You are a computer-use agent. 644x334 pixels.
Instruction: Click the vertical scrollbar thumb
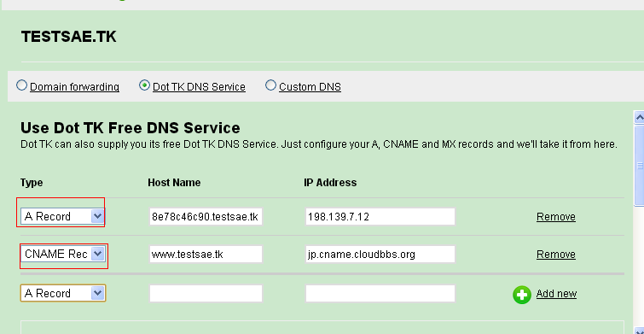639,166
